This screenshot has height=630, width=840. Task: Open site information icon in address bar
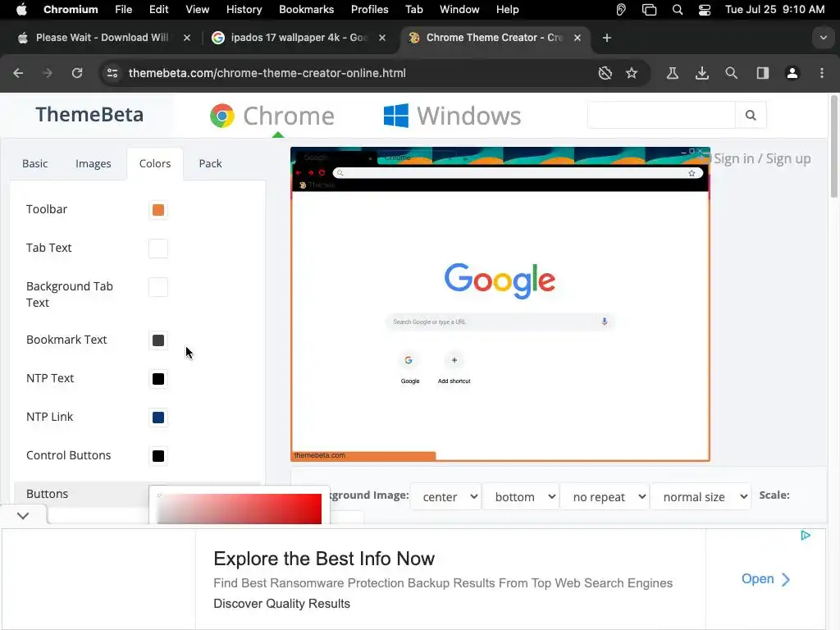click(112, 73)
